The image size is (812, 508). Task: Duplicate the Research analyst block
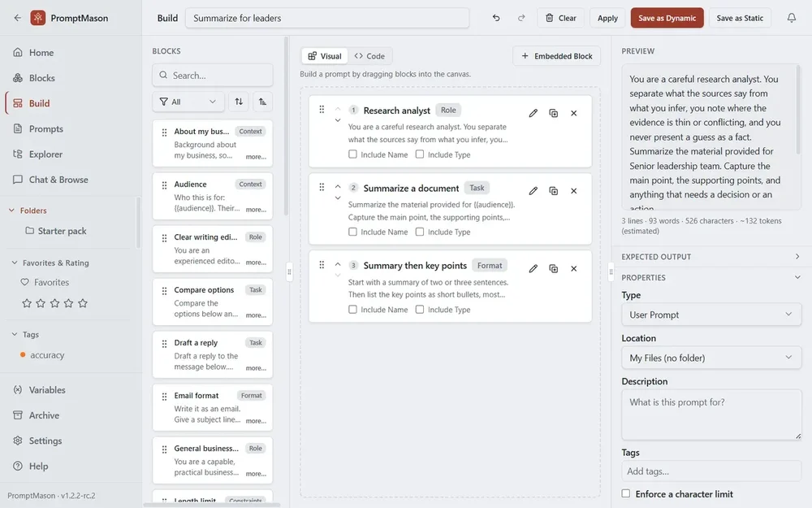pos(553,113)
